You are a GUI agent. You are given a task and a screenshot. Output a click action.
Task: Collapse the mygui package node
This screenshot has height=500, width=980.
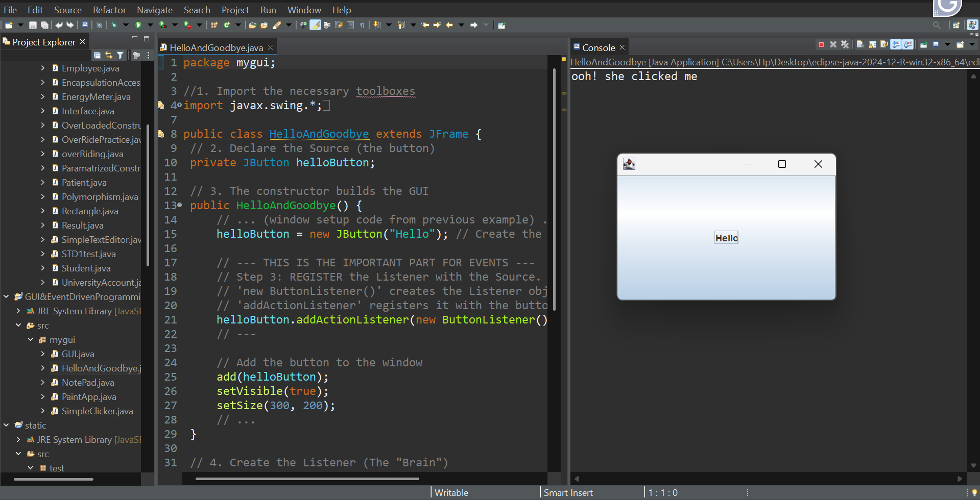[x=30, y=339]
